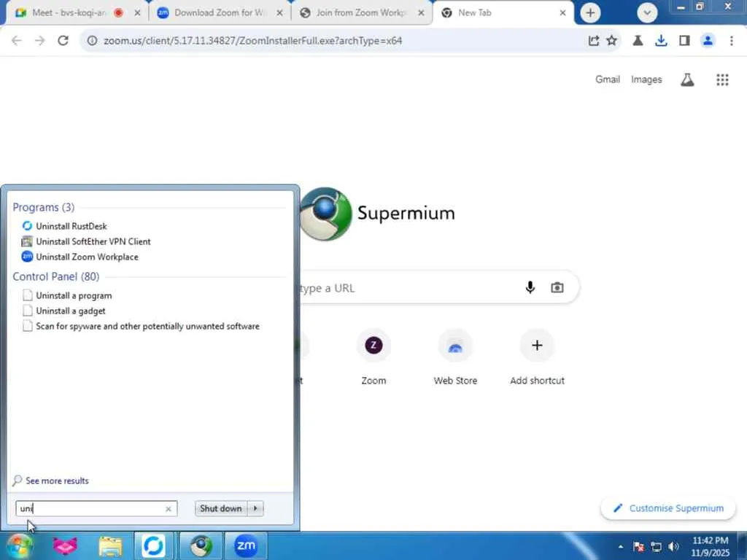Open the Windows Start orb
Screen dimensions: 747x560
(20, 545)
